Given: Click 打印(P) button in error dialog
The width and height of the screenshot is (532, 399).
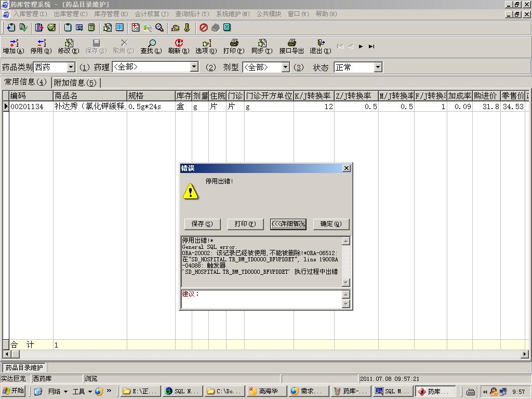Looking at the screenshot, I should [x=245, y=224].
